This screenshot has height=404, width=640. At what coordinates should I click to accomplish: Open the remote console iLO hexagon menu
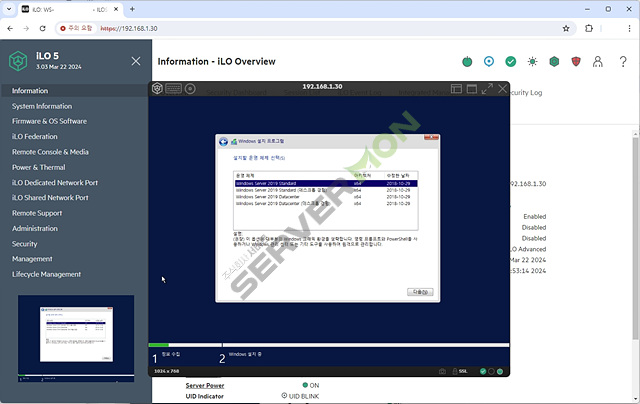tap(157, 88)
